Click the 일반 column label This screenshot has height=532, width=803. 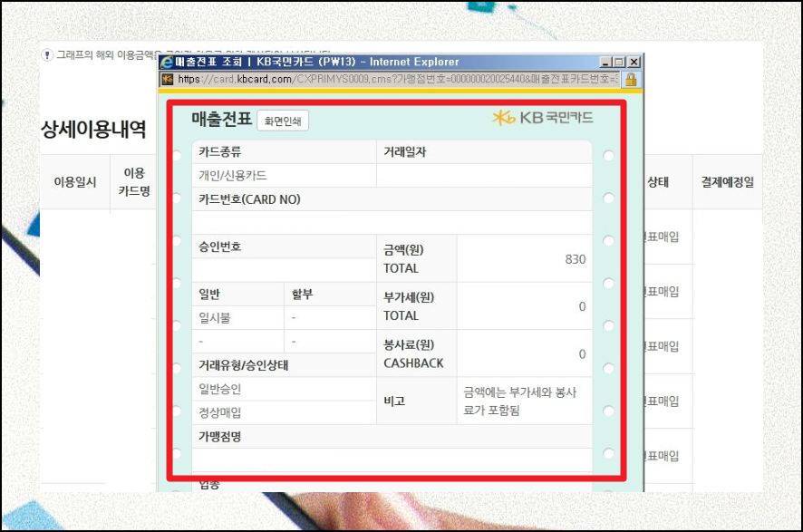tap(209, 295)
